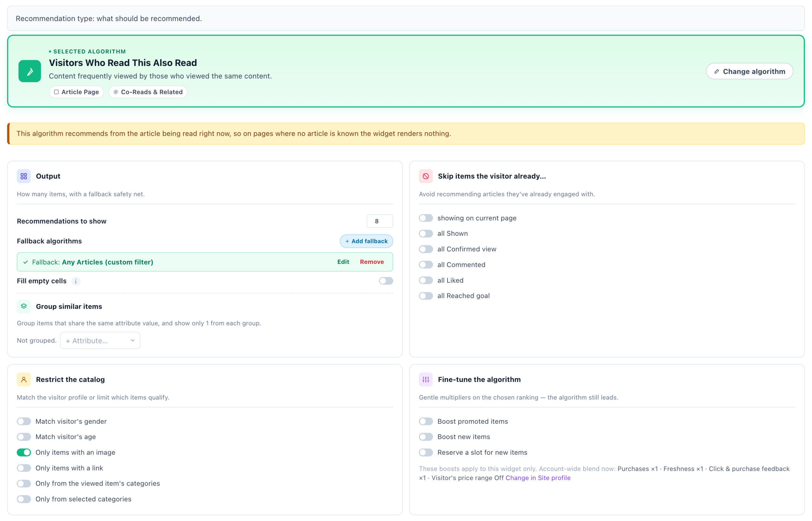Image resolution: width=812 pixels, height=521 pixels.
Task: Open the Change in Site profile link
Action: click(x=538, y=478)
